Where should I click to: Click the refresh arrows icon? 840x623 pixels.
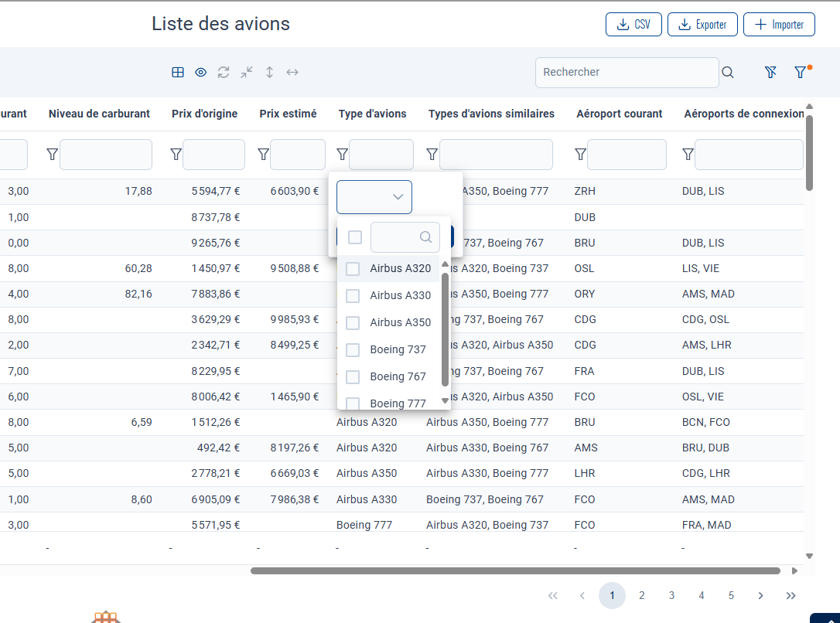coord(224,72)
